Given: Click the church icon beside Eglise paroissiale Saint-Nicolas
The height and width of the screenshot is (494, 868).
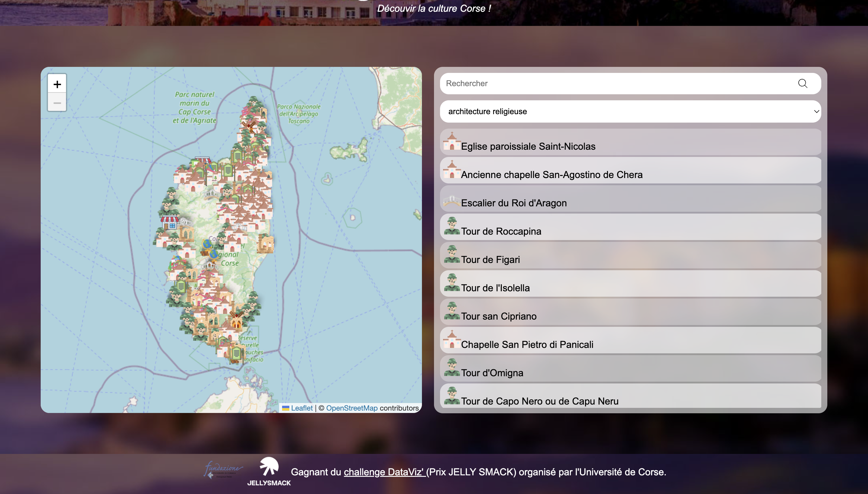Looking at the screenshot, I should (451, 142).
